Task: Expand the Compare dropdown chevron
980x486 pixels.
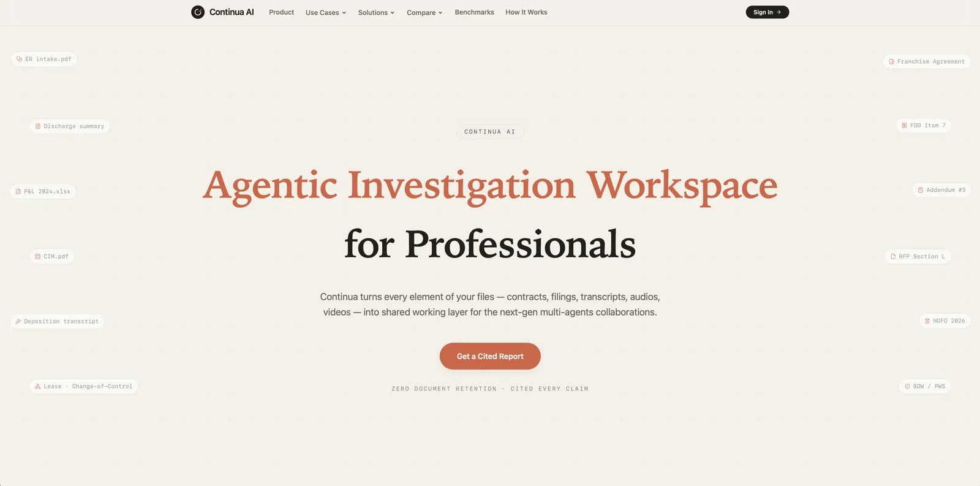Action: tap(440, 13)
